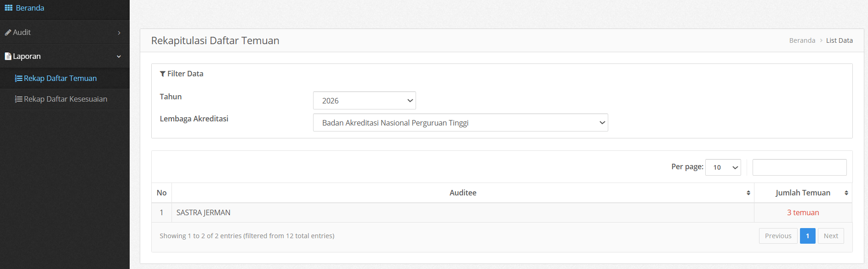Expand the Audit menu chevron
868x269 pixels.
[119, 33]
